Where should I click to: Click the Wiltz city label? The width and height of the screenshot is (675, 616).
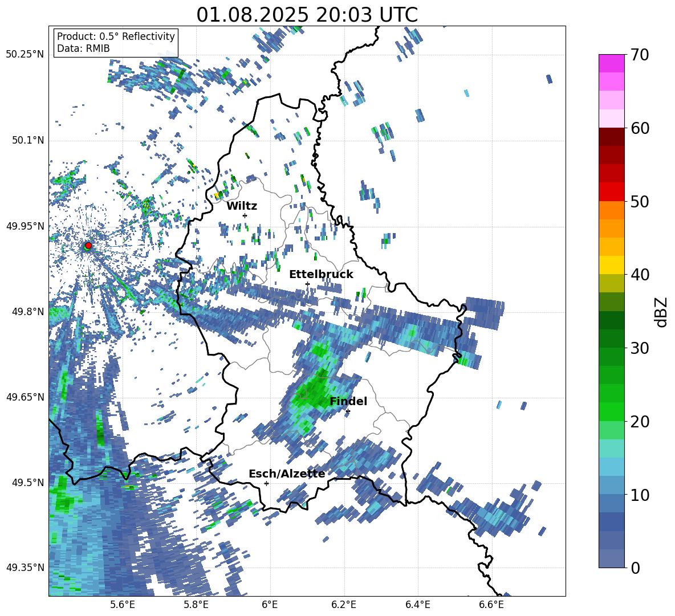point(242,206)
